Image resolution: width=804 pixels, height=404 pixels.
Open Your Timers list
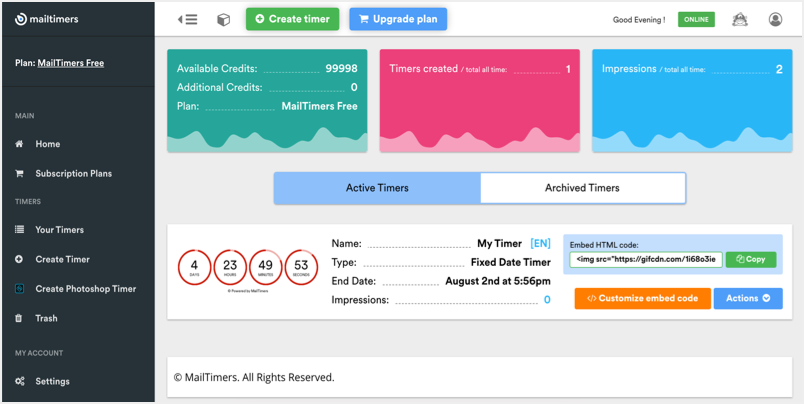[59, 230]
